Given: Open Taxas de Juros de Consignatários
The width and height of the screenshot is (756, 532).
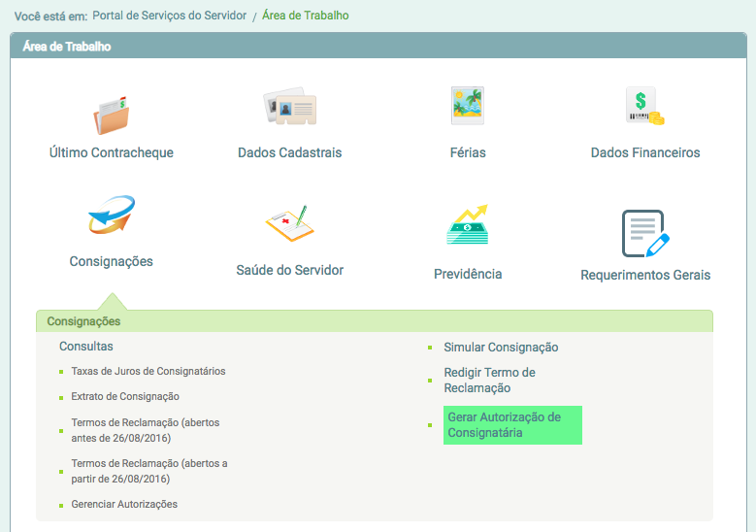Looking at the screenshot, I should pos(148,371).
